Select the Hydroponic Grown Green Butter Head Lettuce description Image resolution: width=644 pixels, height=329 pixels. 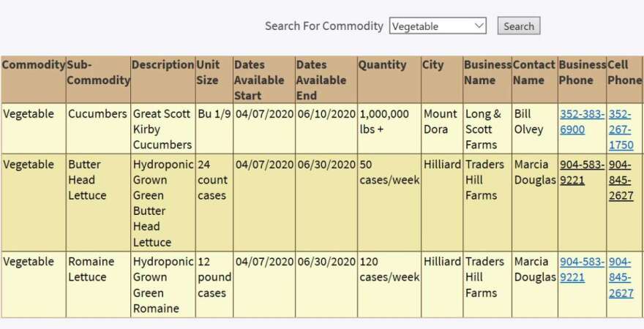coord(163,203)
